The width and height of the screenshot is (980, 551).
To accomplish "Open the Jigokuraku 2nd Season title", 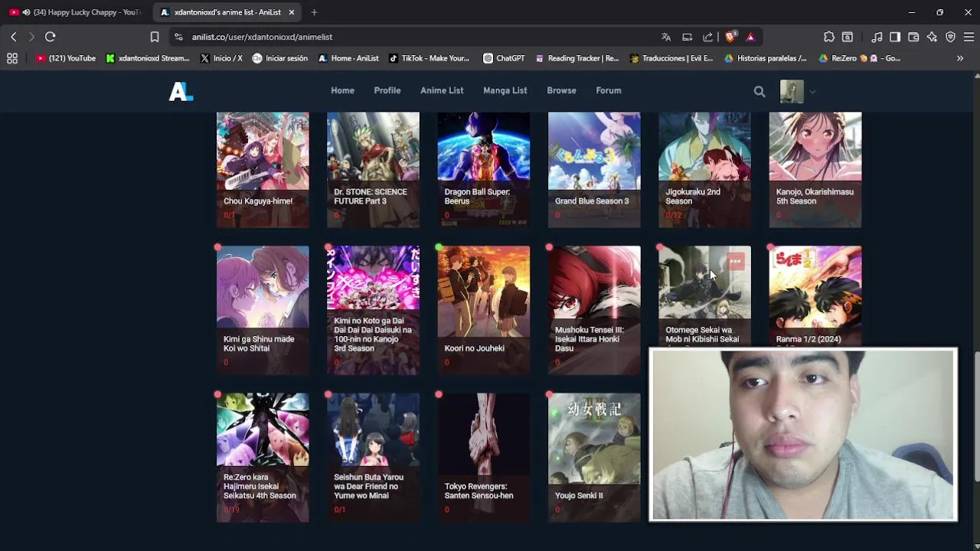I will (x=693, y=197).
